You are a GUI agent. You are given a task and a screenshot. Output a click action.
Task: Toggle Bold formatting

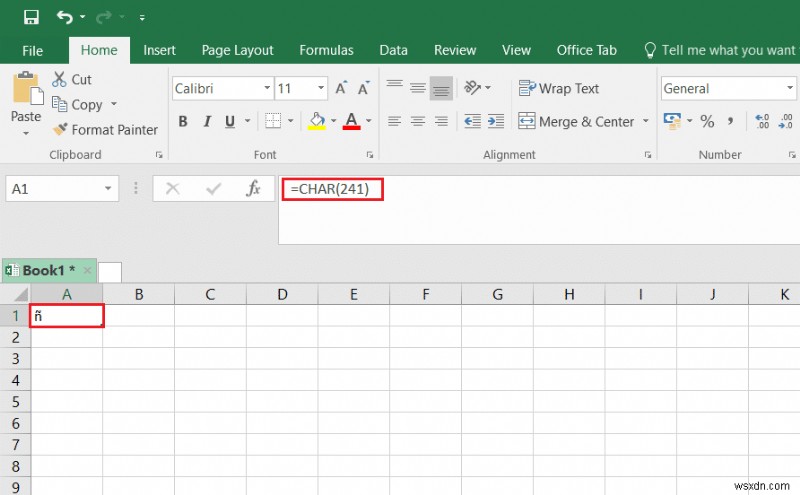point(183,121)
